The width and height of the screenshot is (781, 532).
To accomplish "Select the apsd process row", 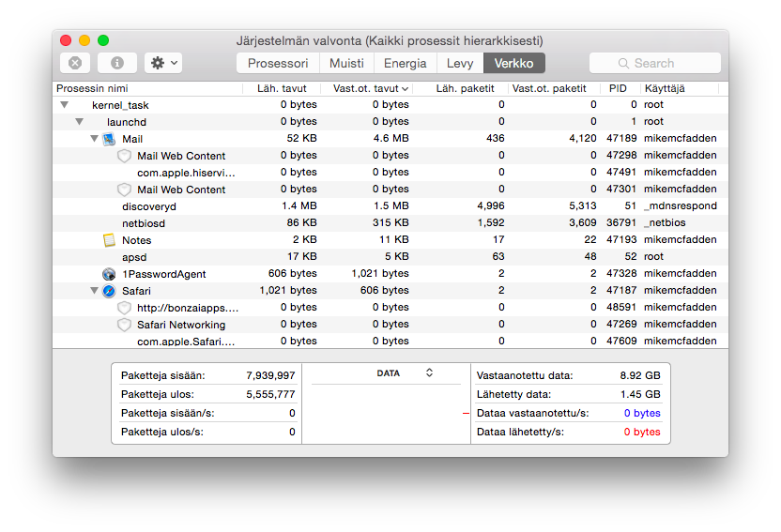I will coord(390,257).
